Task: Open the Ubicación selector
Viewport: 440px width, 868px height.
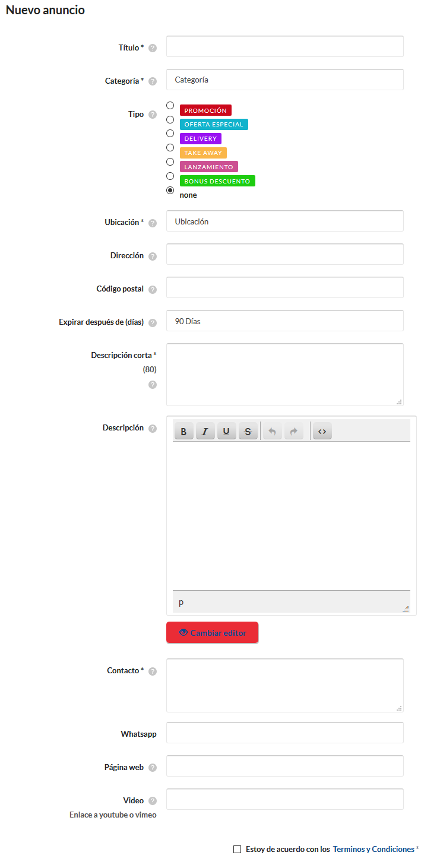Action: (284, 221)
